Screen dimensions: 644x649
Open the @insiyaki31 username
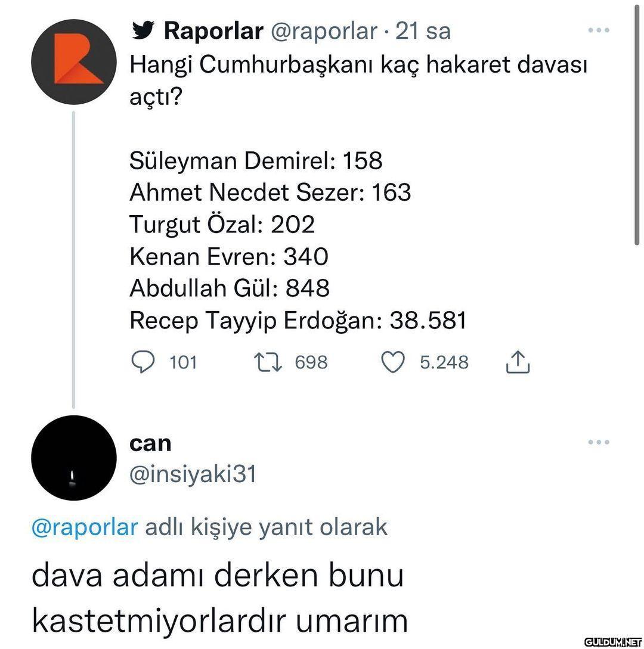click(193, 474)
